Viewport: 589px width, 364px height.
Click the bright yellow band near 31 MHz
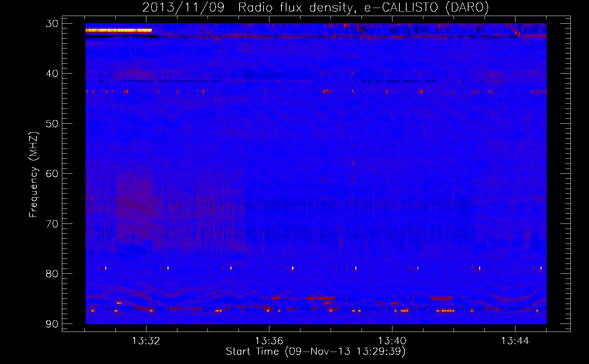click(x=119, y=31)
